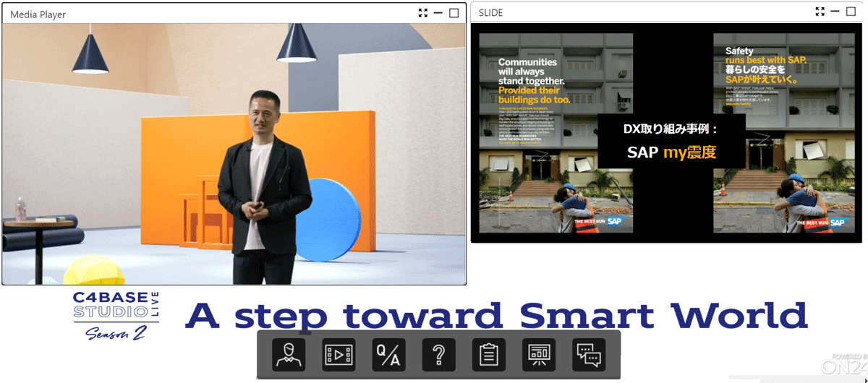
Task: Open the speaker bio icon in dock
Action: coord(289,355)
